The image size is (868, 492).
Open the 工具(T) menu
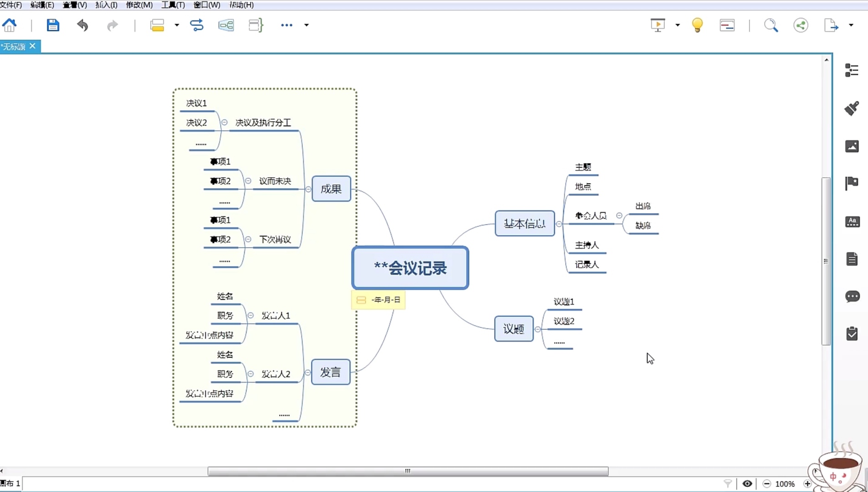[173, 5]
